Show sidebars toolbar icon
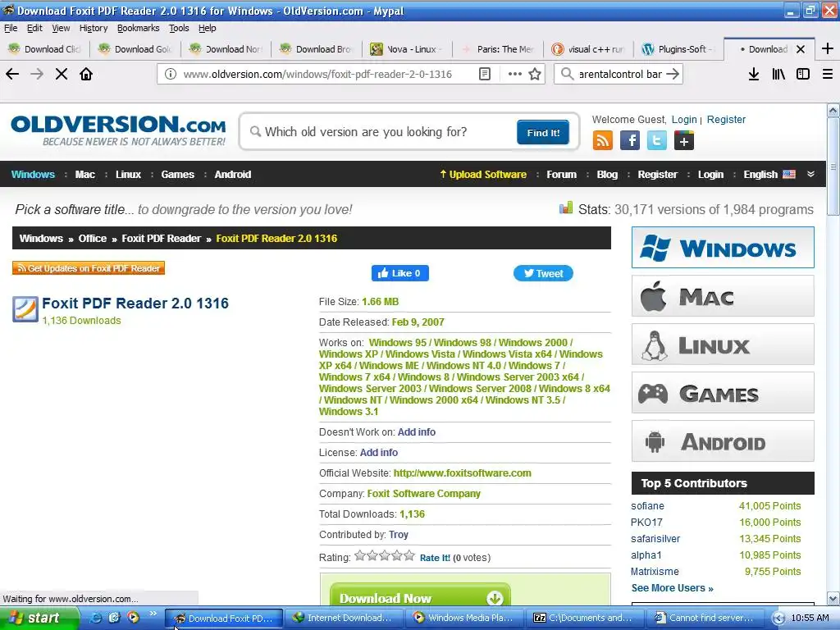This screenshot has height=630, width=840. point(803,74)
